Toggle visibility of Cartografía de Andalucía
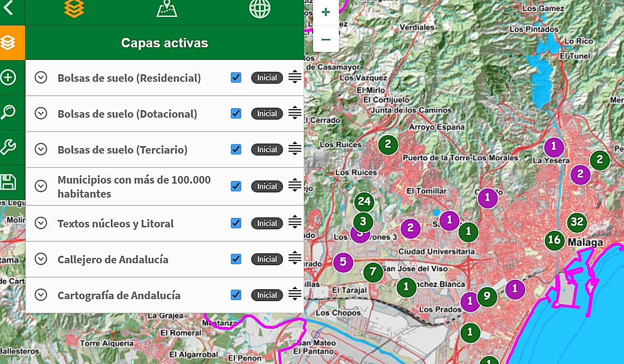The height and width of the screenshot is (364, 624). pyautogui.click(x=236, y=295)
